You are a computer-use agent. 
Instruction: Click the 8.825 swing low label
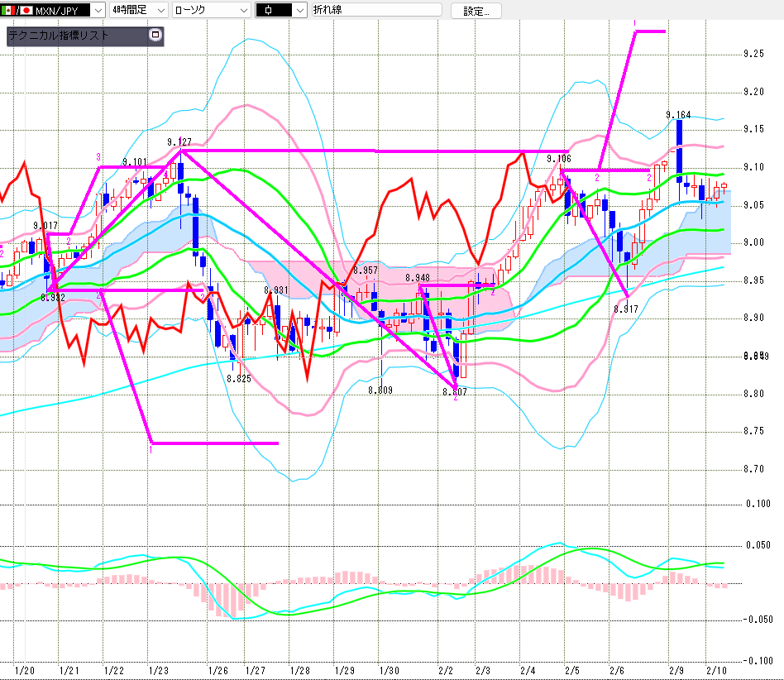(x=238, y=378)
